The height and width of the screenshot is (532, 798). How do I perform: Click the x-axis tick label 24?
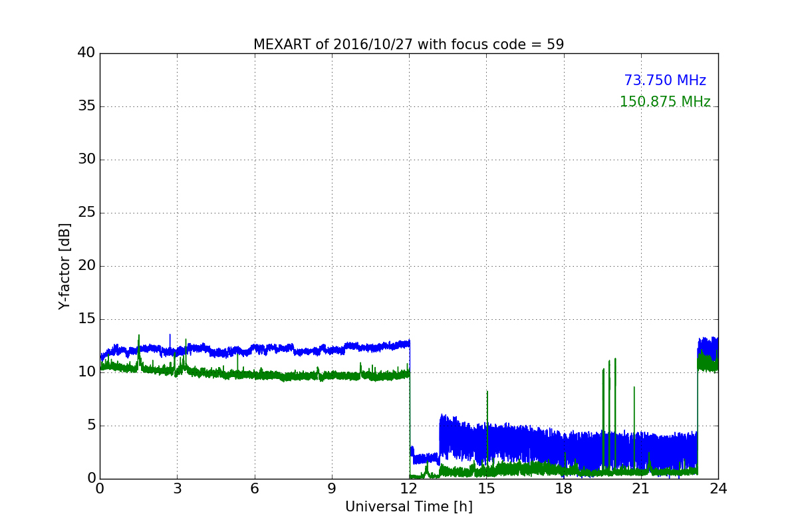tap(718, 489)
